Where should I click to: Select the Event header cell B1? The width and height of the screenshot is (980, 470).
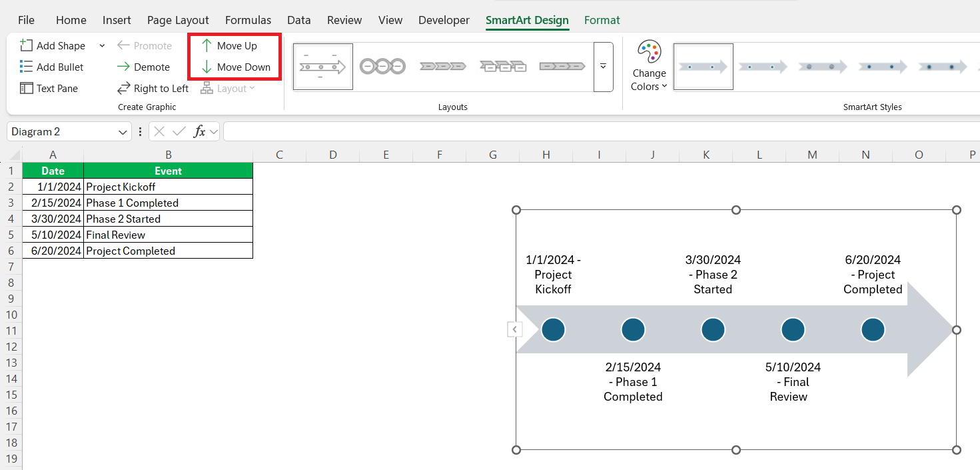click(x=168, y=171)
